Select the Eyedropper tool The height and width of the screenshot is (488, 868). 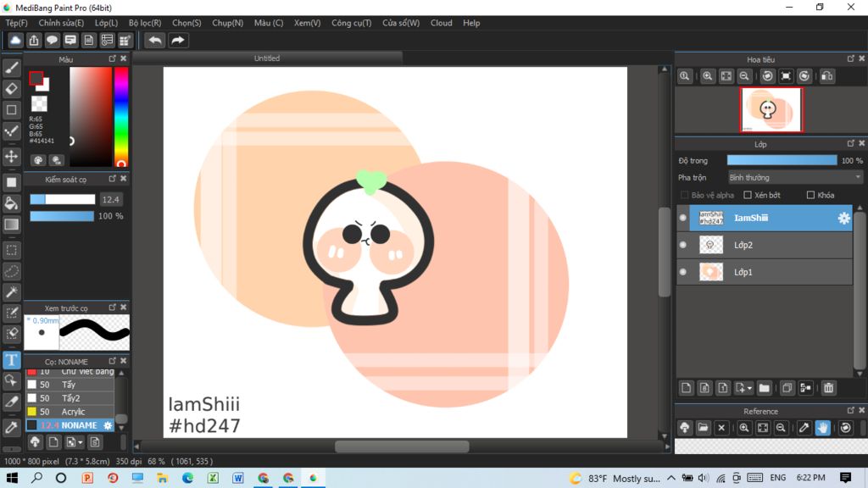pos(12,427)
